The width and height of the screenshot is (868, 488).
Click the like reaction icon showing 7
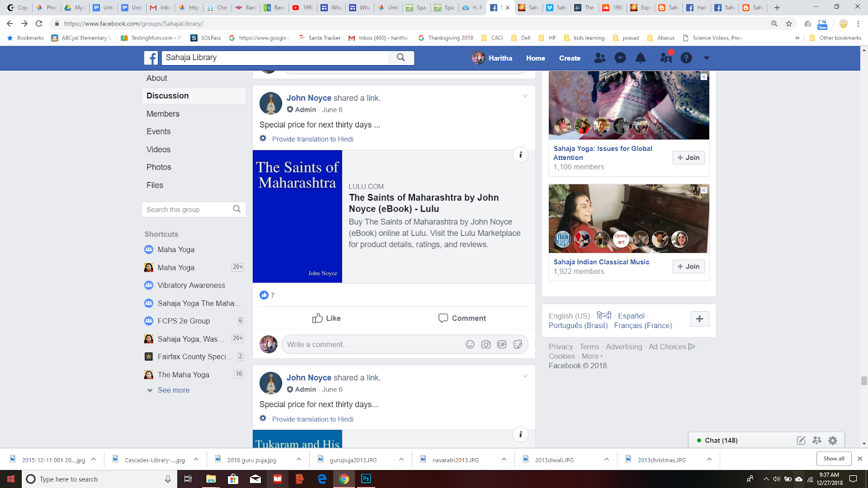click(x=264, y=295)
